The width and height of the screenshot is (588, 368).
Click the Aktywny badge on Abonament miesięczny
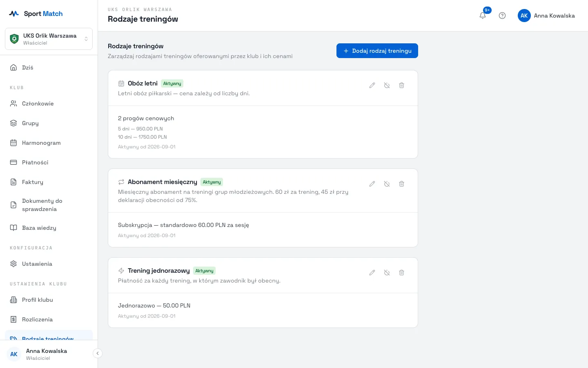212,182
